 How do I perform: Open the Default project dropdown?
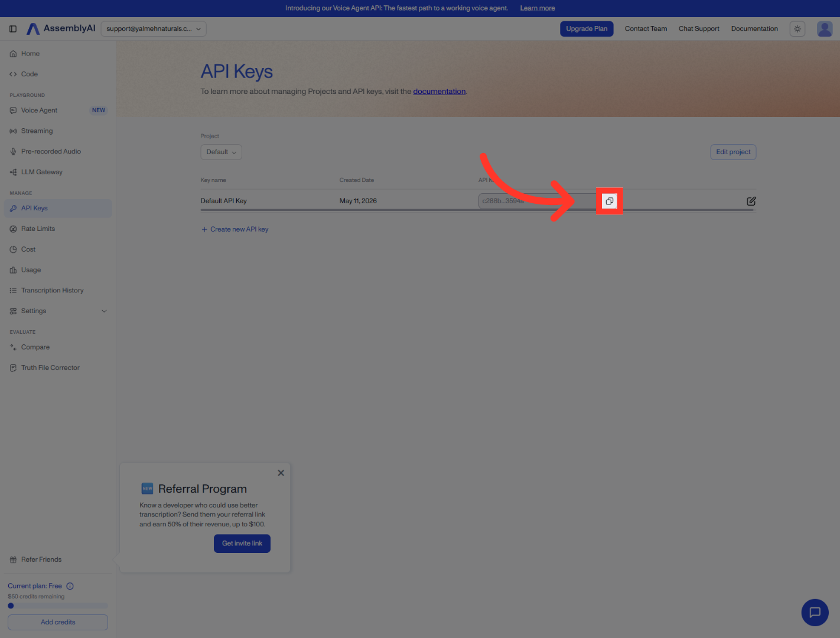[x=222, y=152]
